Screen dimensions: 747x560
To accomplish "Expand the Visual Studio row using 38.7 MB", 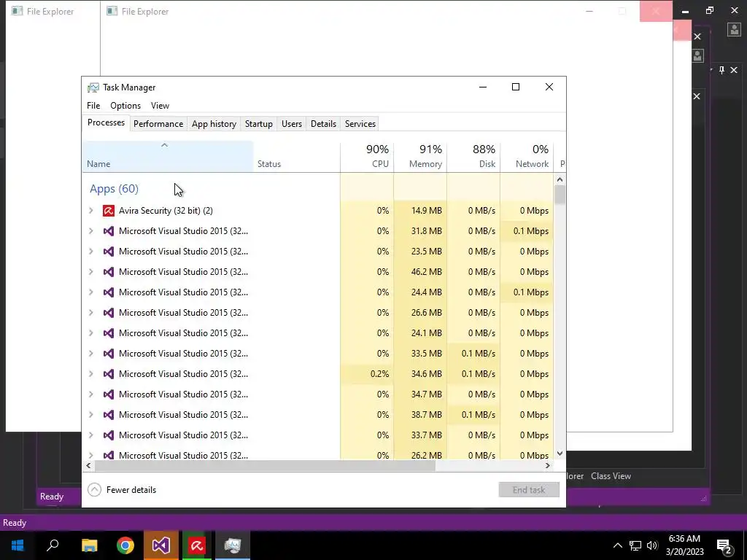I will pyautogui.click(x=91, y=415).
